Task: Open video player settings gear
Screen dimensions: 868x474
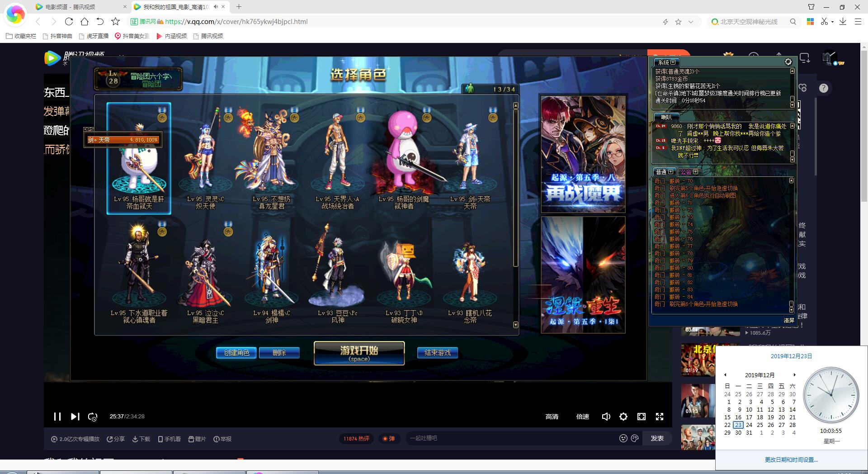Action: tap(623, 417)
